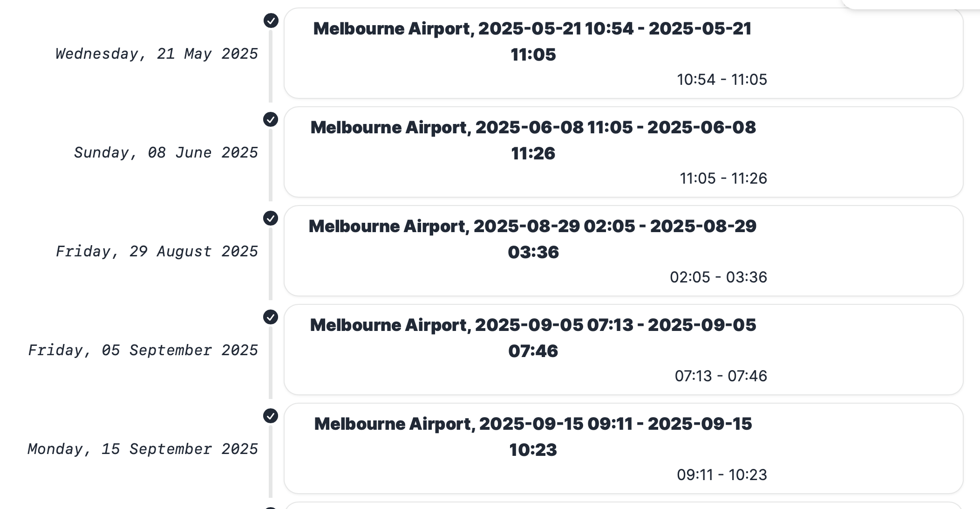Click the 10:54 - 11:05 time range
Image resolution: width=980 pixels, height=509 pixels.
(x=721, y=80)
